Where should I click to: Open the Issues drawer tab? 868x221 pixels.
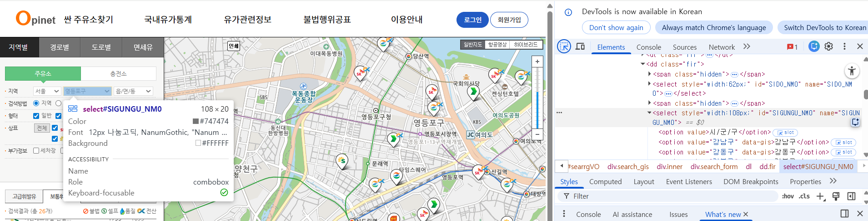pyautogui.click(x=678, y=214)
